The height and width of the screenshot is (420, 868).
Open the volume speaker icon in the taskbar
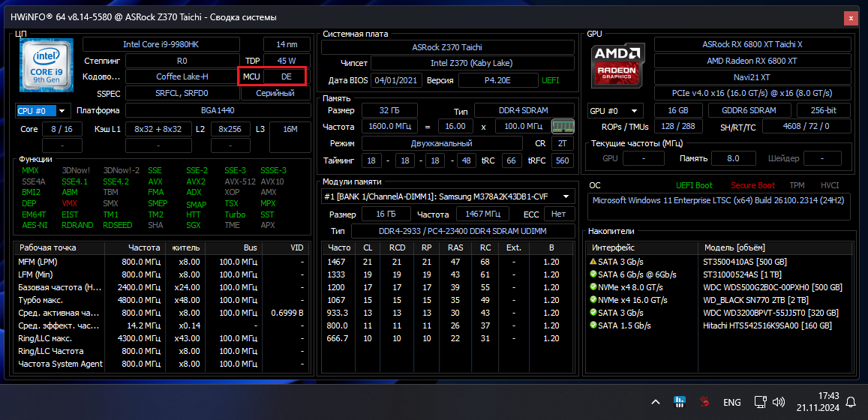(778, 402)
